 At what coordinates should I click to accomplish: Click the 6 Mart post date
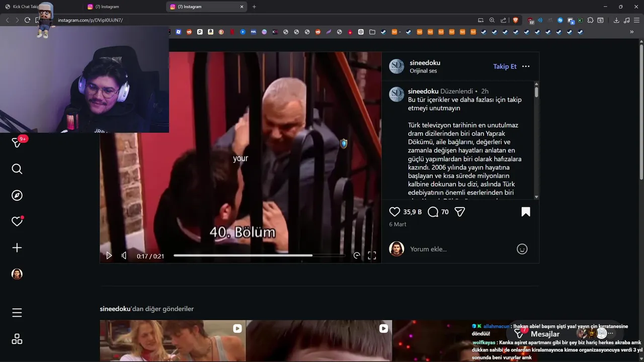(397, 224)
